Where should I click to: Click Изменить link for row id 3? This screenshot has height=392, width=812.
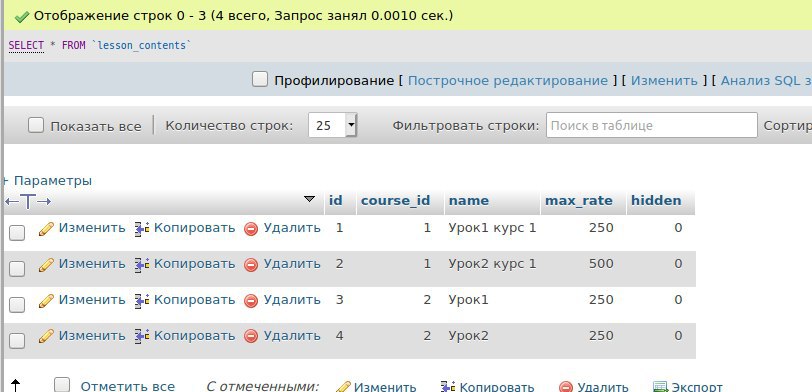point(92,300)
